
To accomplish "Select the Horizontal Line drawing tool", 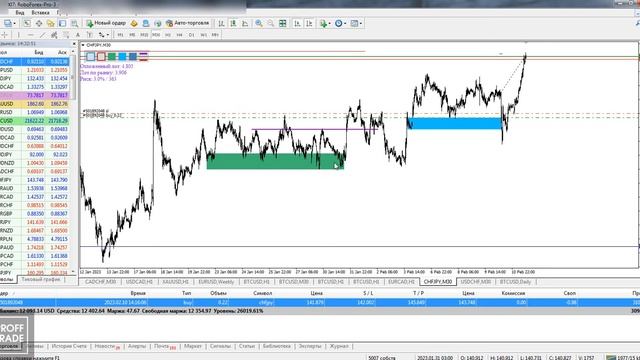I will pyautogui.click(x=30, y=35).
